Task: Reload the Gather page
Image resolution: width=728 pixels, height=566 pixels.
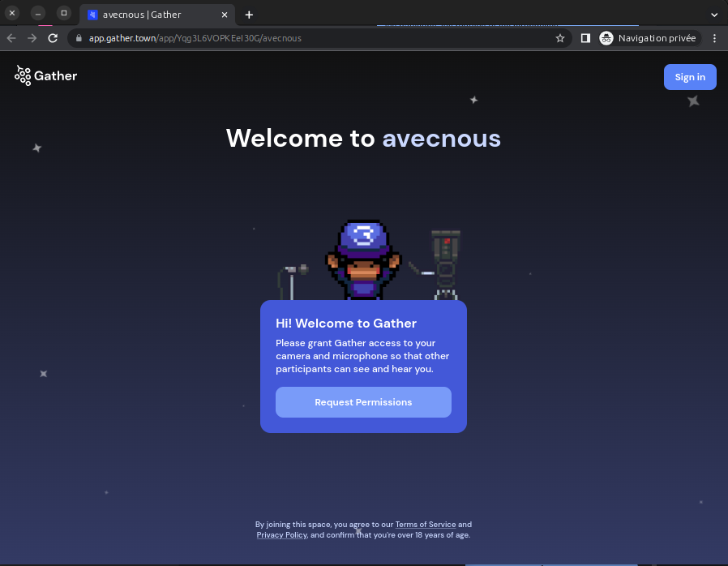Action: (54, 38)
